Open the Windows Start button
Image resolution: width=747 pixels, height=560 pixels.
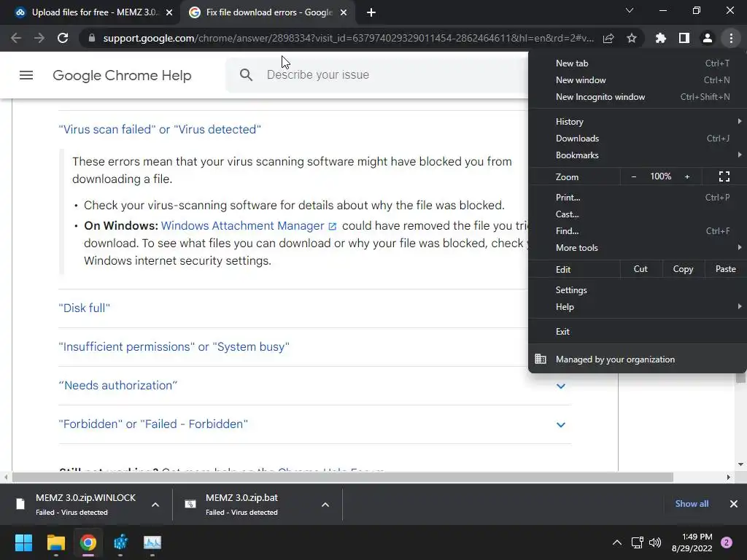tap(23, 542)
